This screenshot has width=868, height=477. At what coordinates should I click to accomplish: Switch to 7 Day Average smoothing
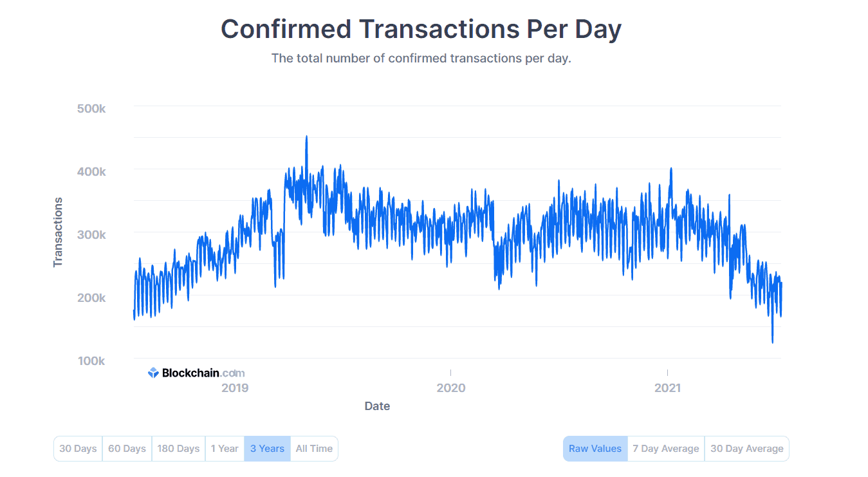coord(665,448)
